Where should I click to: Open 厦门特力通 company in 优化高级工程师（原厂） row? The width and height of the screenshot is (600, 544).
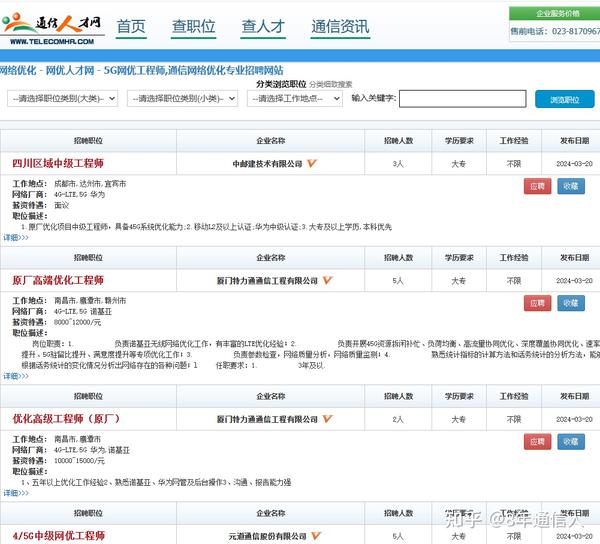click(x=267, y=419)
